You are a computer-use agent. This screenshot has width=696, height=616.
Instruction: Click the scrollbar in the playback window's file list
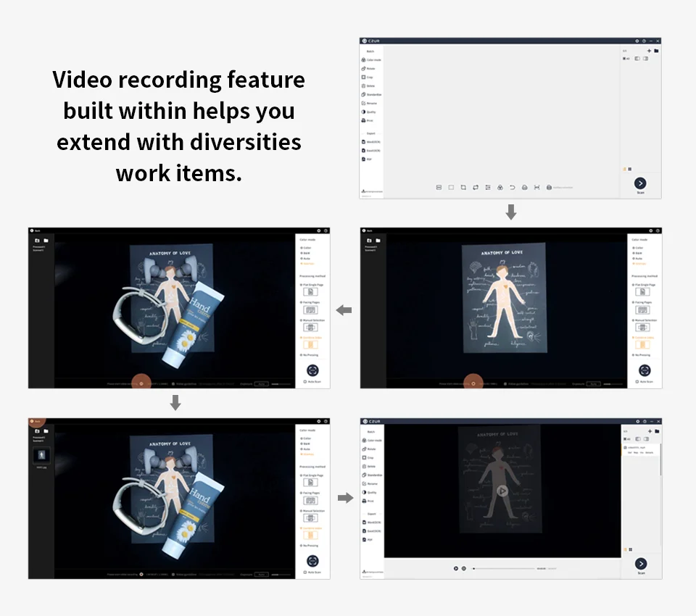(660, 459)
